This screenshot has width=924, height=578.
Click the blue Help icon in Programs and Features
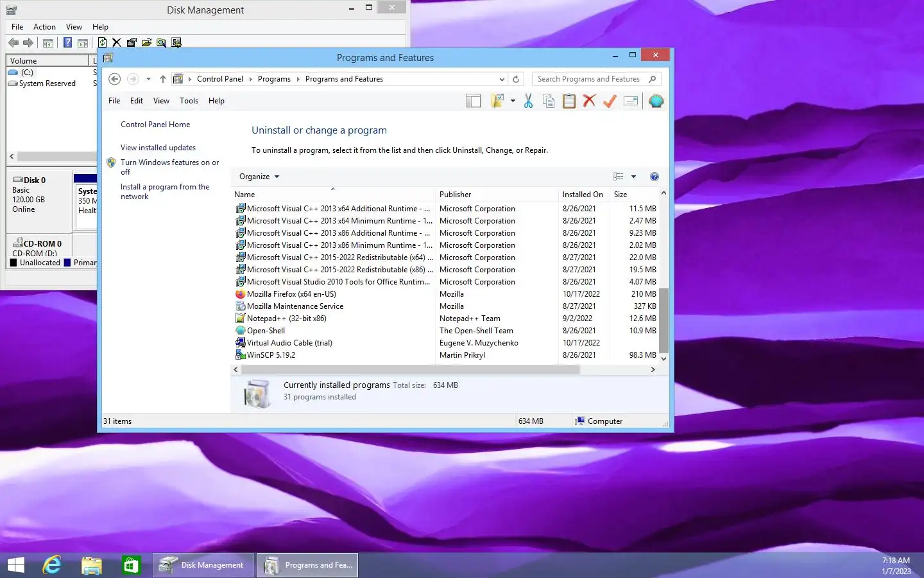[654, 177]
